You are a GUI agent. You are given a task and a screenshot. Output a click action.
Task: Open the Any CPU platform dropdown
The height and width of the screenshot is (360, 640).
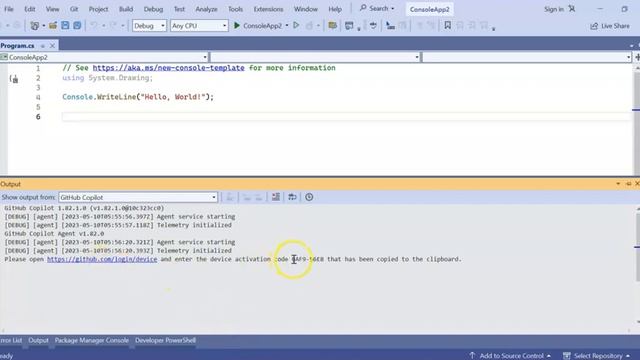tap(199, 26)
